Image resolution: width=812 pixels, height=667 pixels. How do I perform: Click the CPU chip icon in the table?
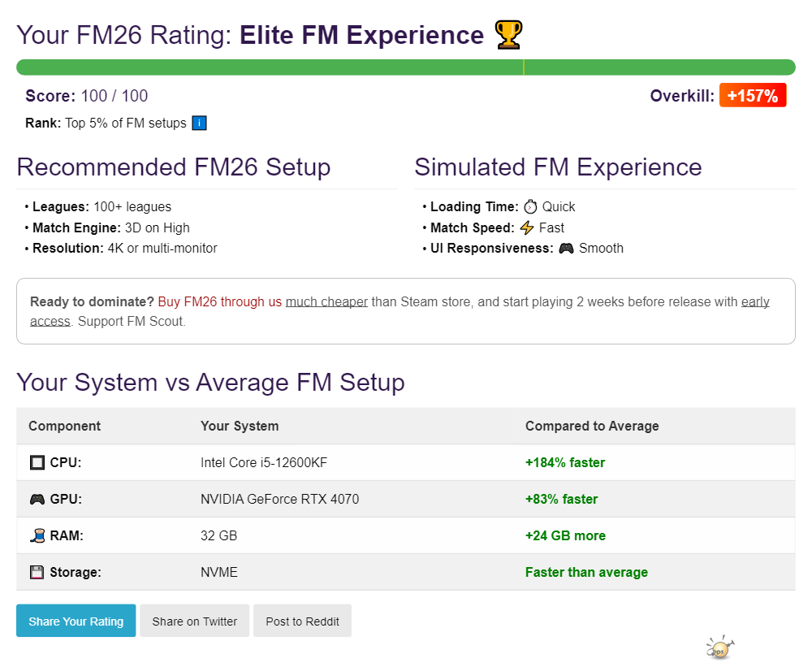[37, 462]
